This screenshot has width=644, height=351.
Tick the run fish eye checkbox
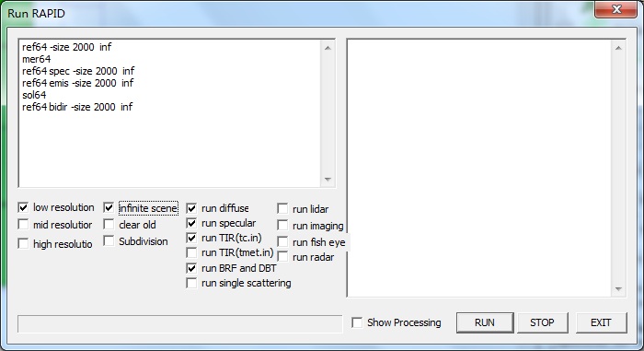tap(282, 242)
